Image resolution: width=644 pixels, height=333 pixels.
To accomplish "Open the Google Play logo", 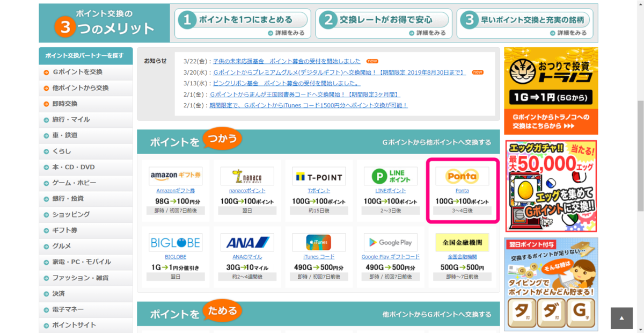I will 391,242.
